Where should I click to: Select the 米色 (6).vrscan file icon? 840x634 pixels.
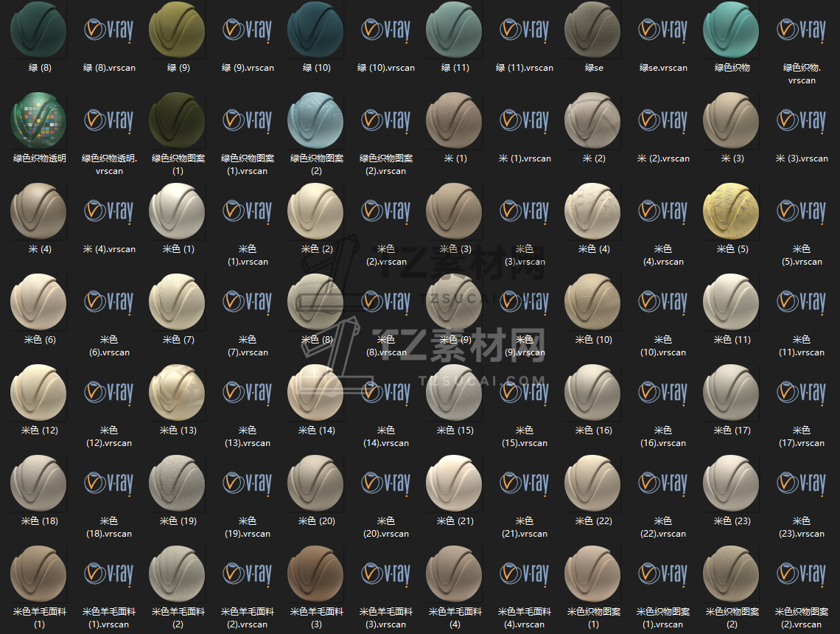109,302
